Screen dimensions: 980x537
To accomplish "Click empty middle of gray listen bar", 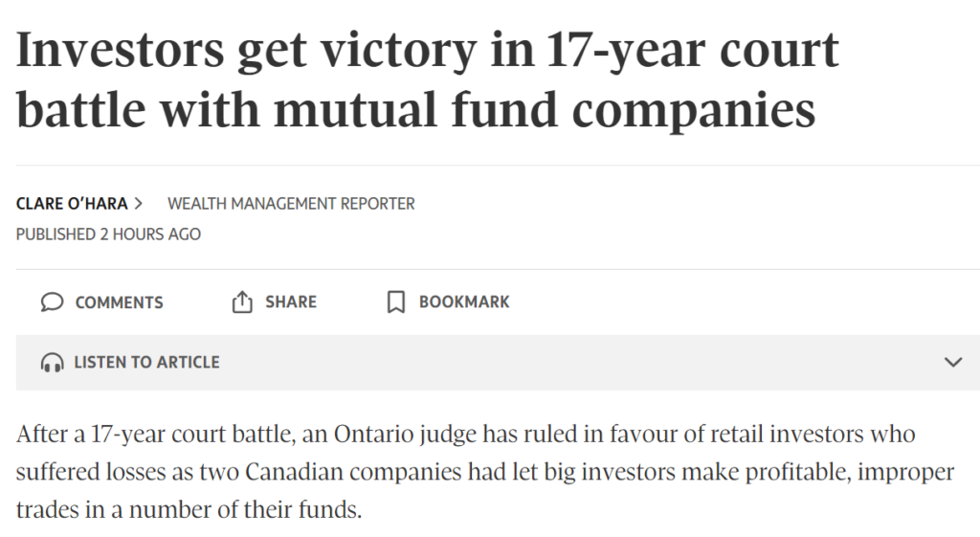I will 574,363.
